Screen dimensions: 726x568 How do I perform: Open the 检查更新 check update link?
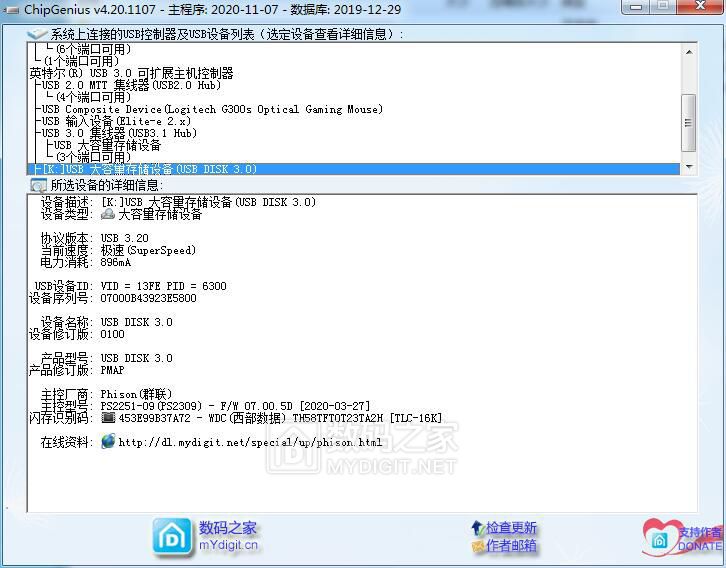point(512,528)
